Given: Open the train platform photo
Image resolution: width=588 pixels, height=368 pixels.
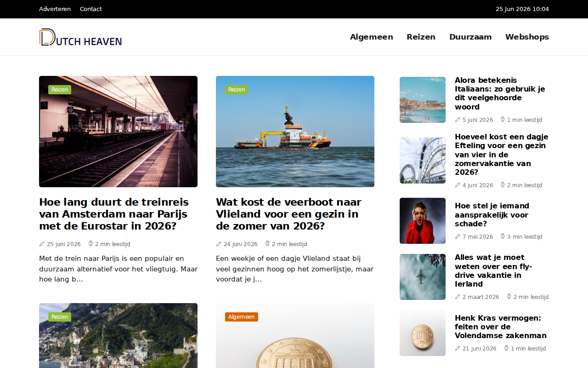Looking at the screenshot, I should [x=118, y=132].
